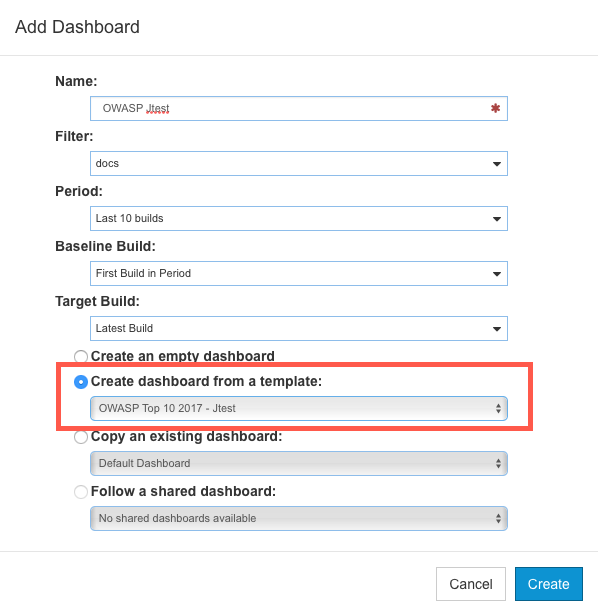Select Copy an existing dashboard radio
The width and height of the screenshot is (598, 616).
click(x=81, y=437)
